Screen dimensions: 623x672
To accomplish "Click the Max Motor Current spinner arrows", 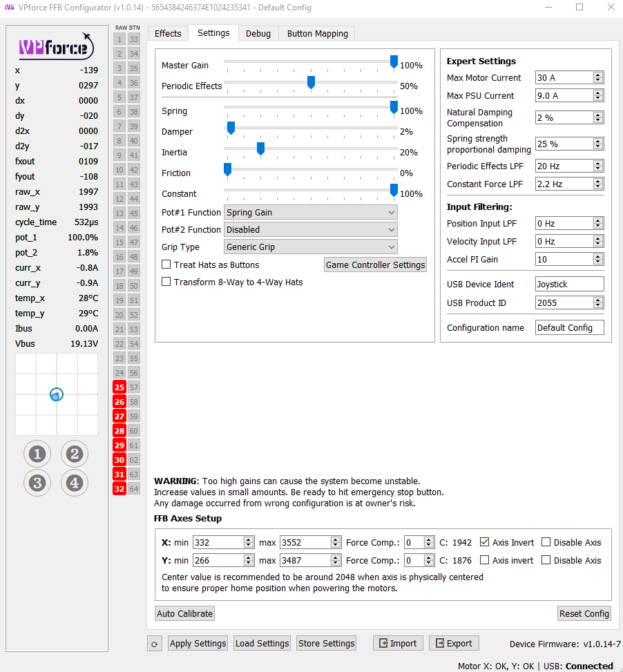I will click(598, 77).
